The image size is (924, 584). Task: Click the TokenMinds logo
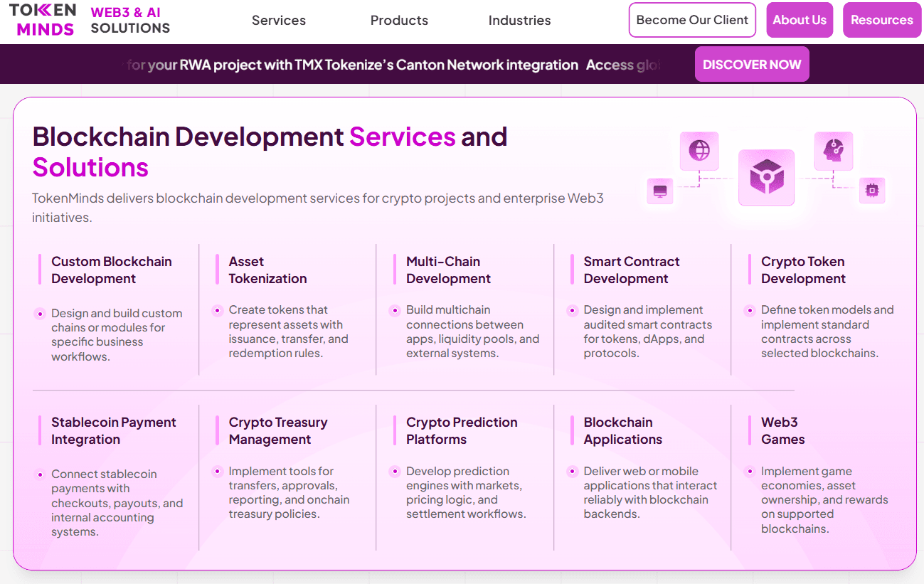(x=43, y=20)
